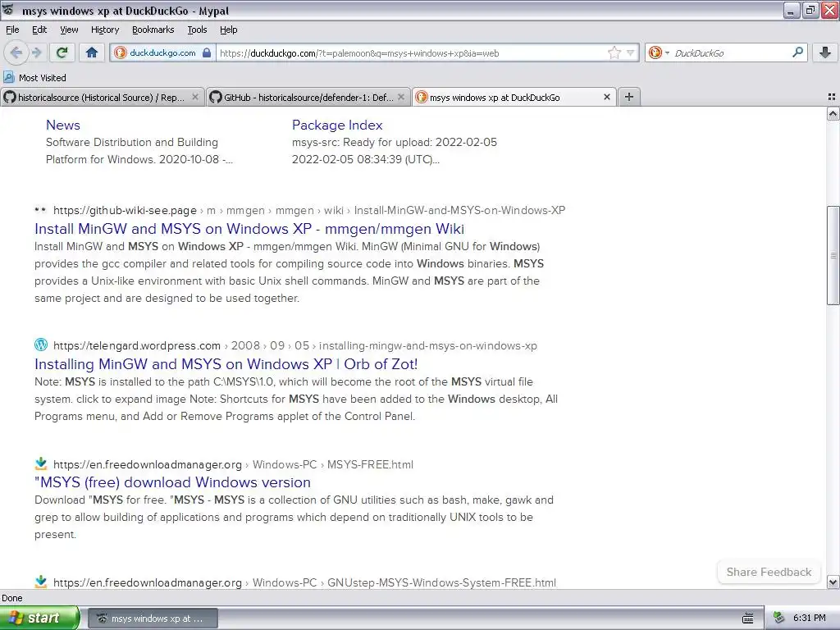Switch to historicalsource (Historical Source) tab

click(103, 97)
